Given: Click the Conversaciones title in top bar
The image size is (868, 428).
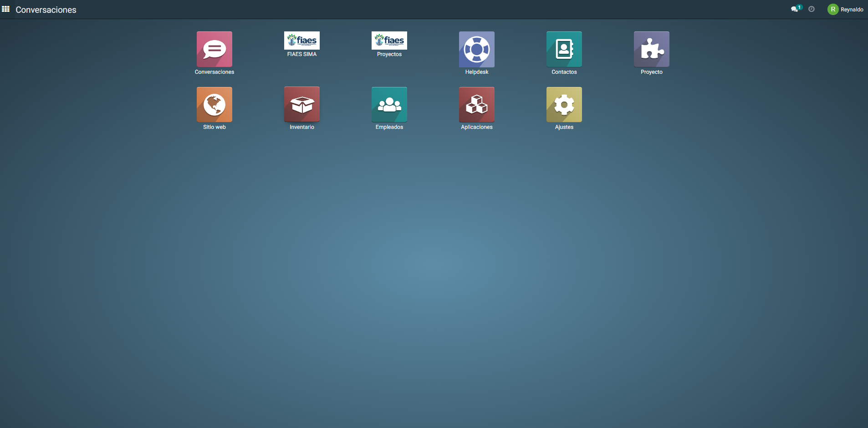Looking at the screenshot, I should tap(46, 10).
